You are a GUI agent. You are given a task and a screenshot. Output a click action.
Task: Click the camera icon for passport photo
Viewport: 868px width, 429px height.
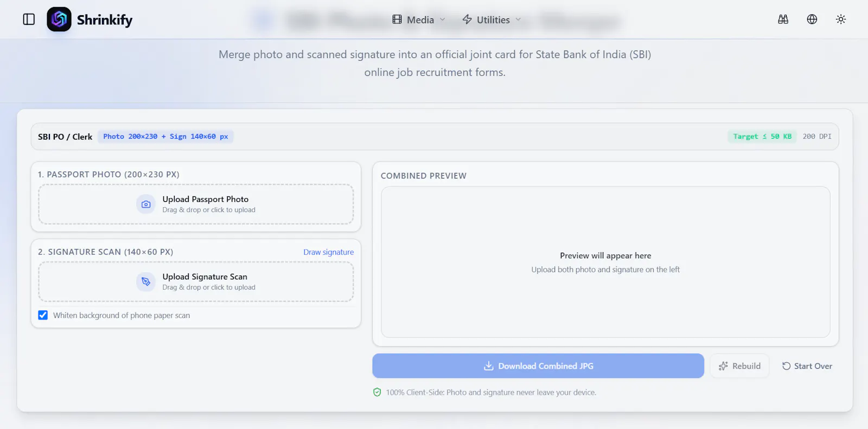tap(146, 204)
